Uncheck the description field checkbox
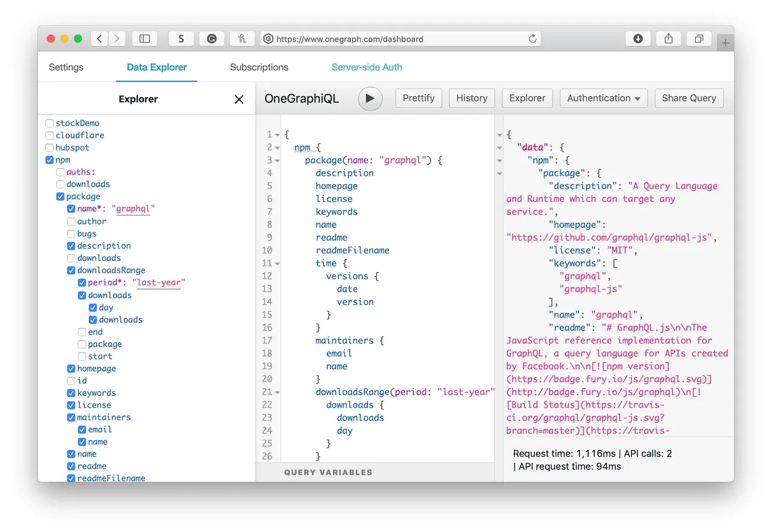 [x=71, y=245]
